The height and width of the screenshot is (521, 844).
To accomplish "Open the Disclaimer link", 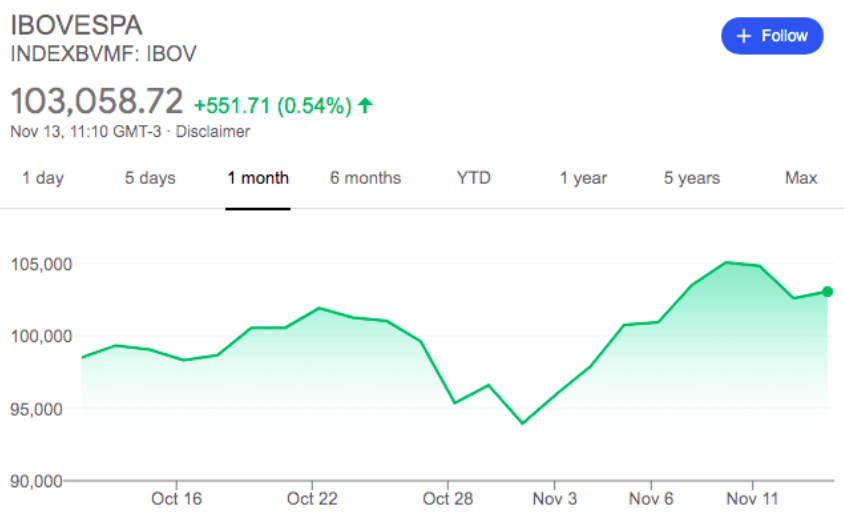I will point(213,131).
